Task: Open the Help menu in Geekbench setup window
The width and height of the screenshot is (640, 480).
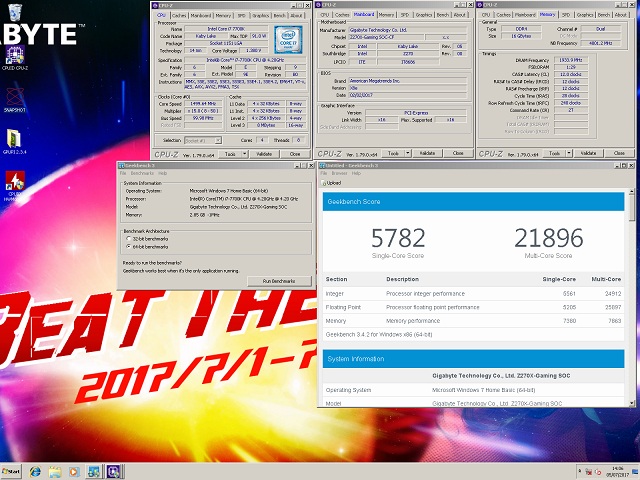Action: [x=162, y=173]
